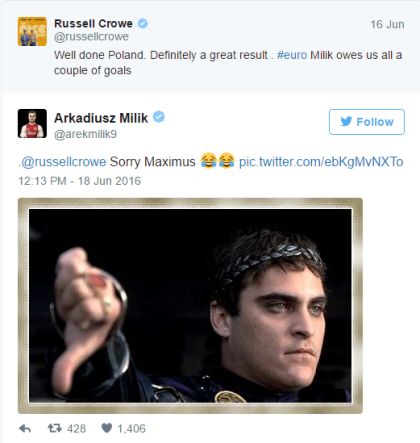Image resolution: width=420 pixels, height=443 pixels.
Task: Open the #euro hashtag link
Action: click(x=292, y=55)
